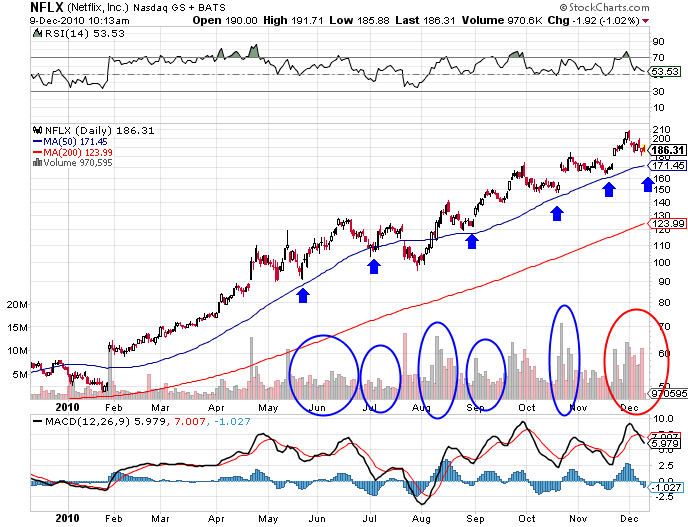Image resolution: width=688 pixels, height=527 pixels.
Task: Click the blue arrow under late-October prices
Action: click(x=557, y=212)
